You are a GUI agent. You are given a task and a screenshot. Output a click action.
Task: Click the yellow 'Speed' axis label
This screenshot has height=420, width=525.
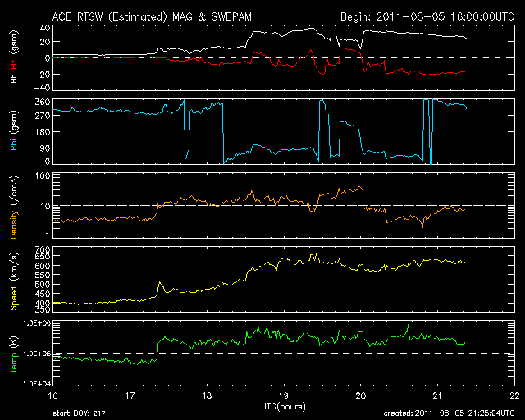(14, 299)
